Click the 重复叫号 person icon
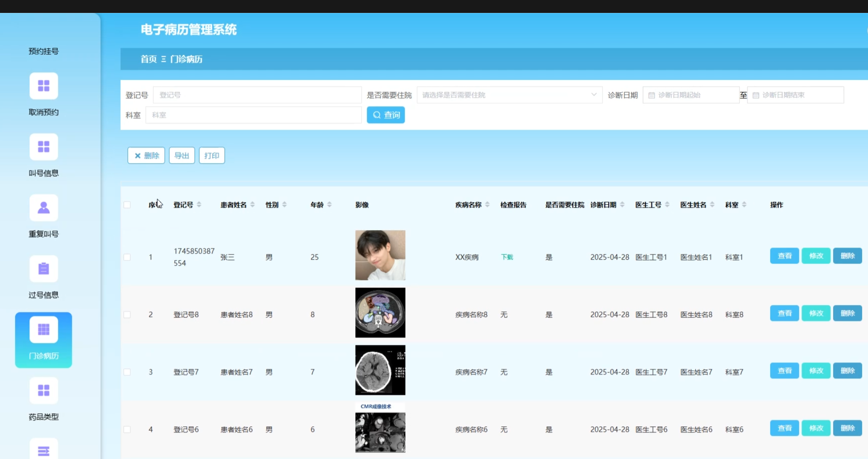868x459 pixels. click(44, 208)
